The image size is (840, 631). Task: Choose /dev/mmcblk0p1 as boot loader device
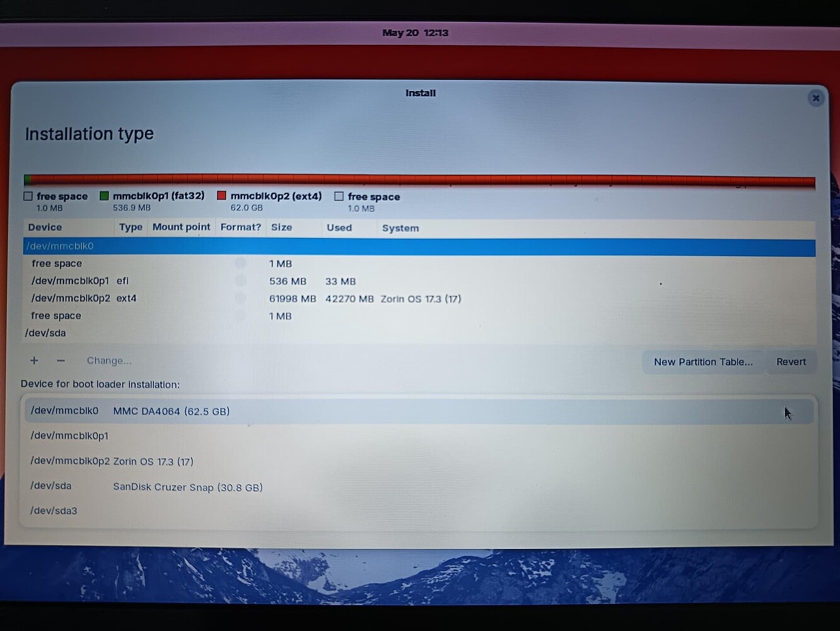point(419,436)
